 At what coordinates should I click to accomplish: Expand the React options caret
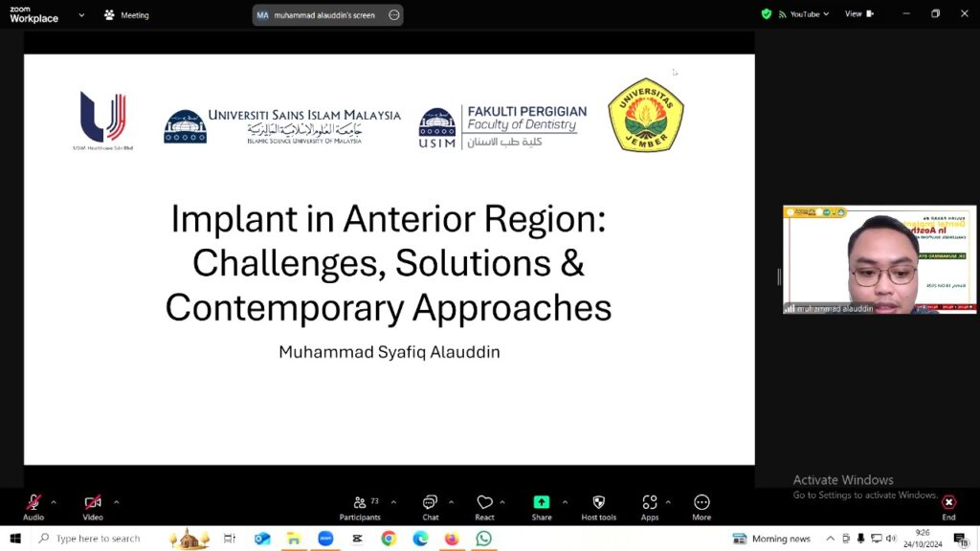(502, 502)
